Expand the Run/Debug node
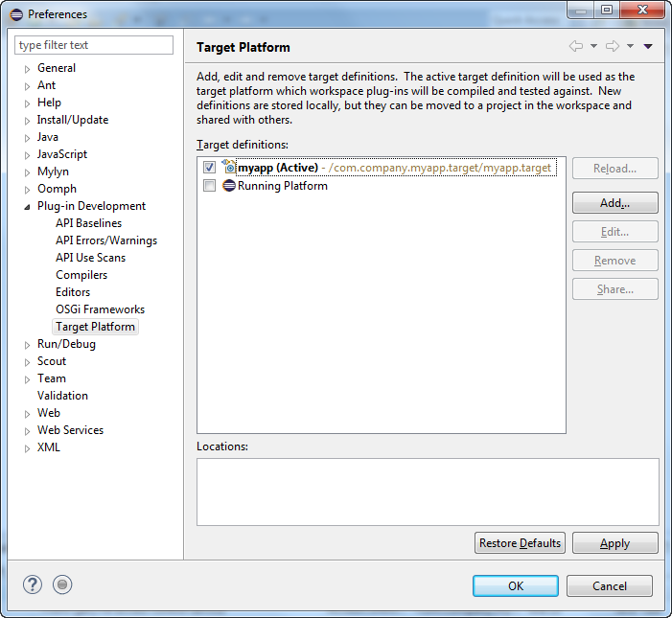 click(27, 345)
